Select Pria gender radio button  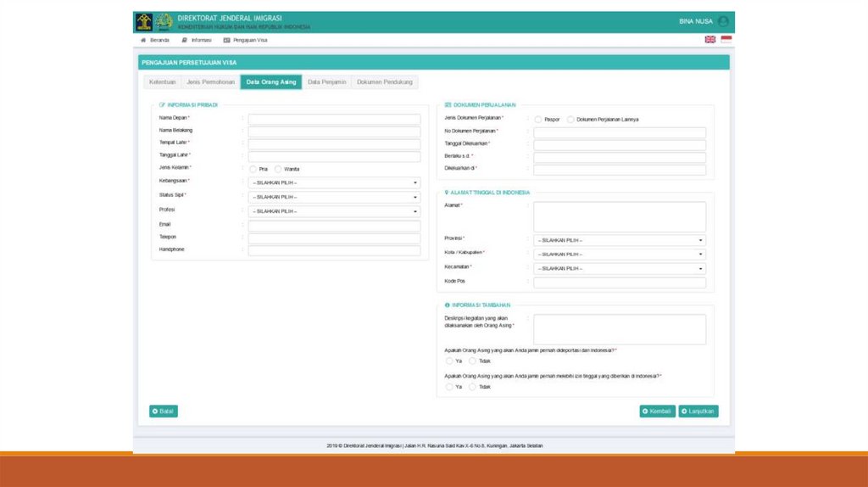coord(253,169)
